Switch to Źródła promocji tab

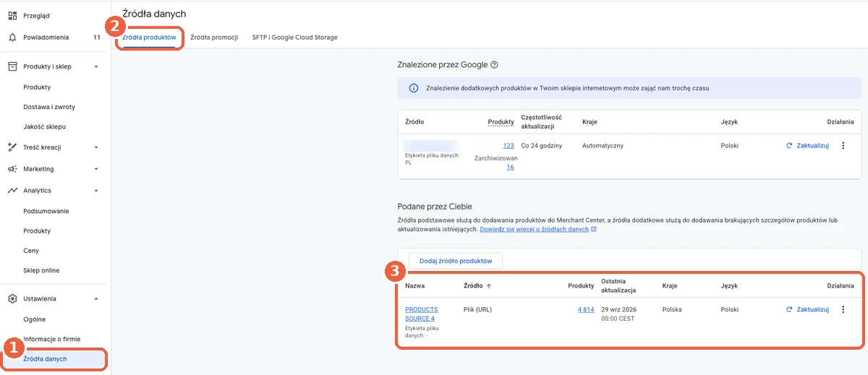tap(214, 37)
